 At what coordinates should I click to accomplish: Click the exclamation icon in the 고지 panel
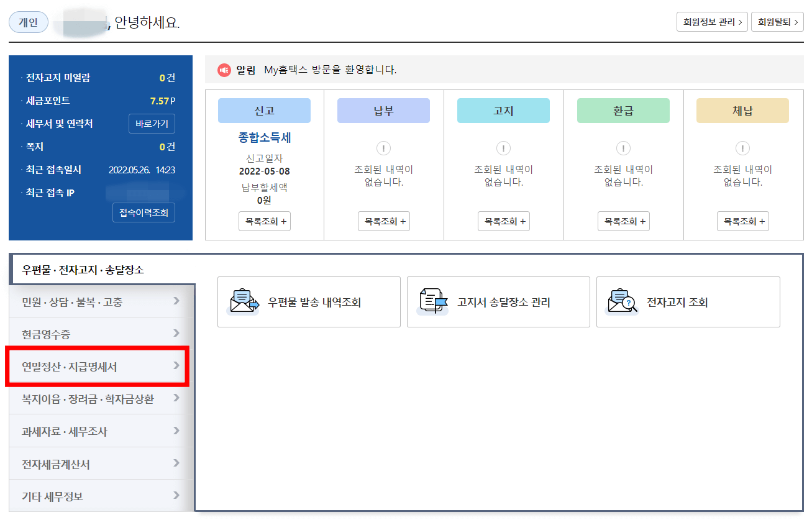[x=503, y=148]
